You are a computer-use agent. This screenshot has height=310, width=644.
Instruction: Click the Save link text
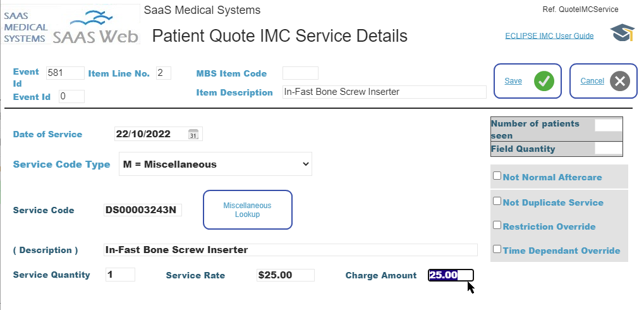click(513, 81)
